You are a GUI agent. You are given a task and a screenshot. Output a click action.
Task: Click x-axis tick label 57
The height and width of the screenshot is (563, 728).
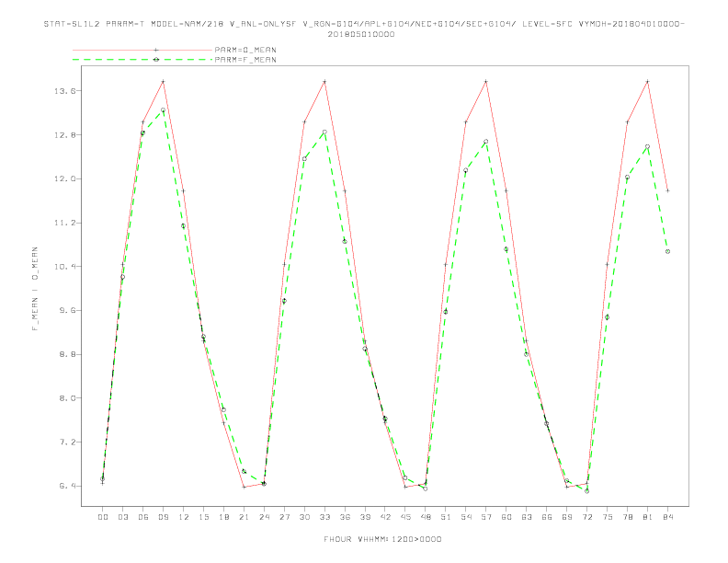pyautogui.click(x=486, y=517)
